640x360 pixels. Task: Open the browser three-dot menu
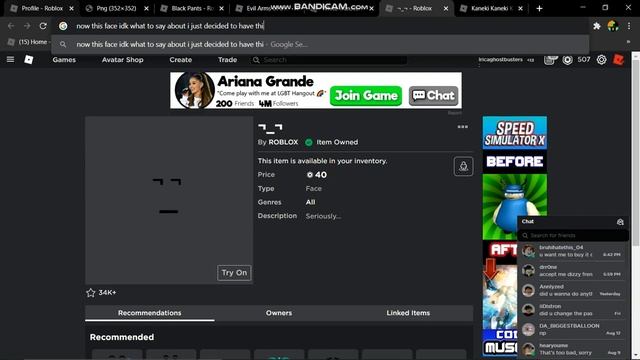pyautogui.click(x=629, y=26)
